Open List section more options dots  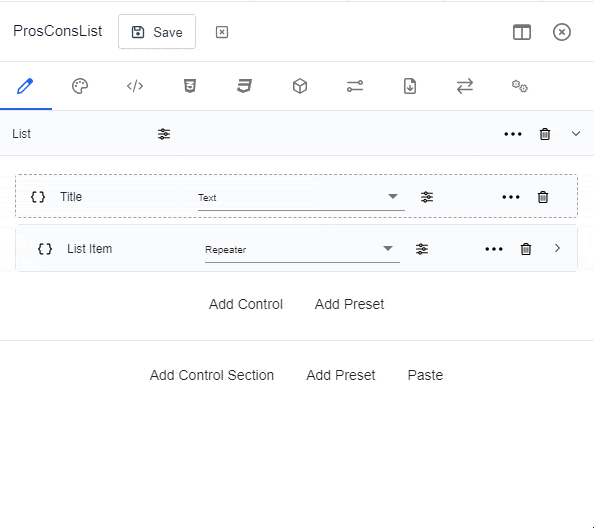coord(513,134)
